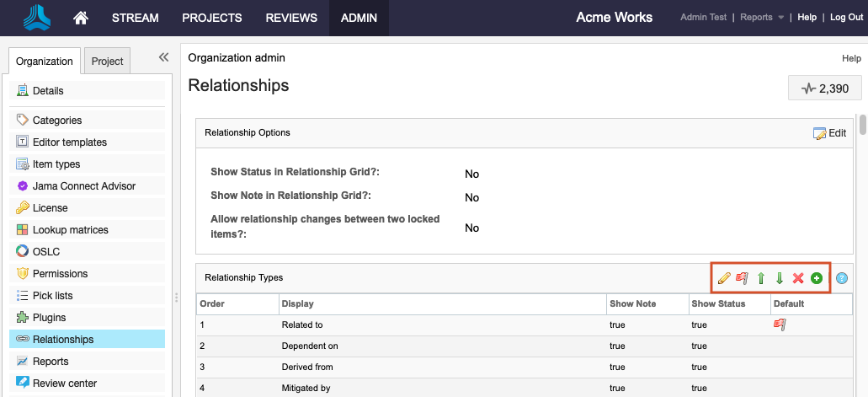Open Item types settings
Image resolution: width=868 pixels, height=397 pixels.
pos(87,164)
